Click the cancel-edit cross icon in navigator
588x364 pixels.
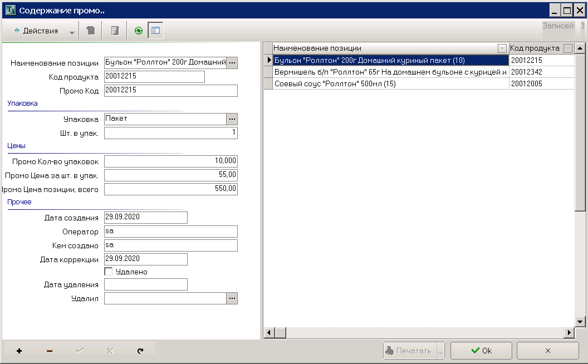[x=110, y=351]
